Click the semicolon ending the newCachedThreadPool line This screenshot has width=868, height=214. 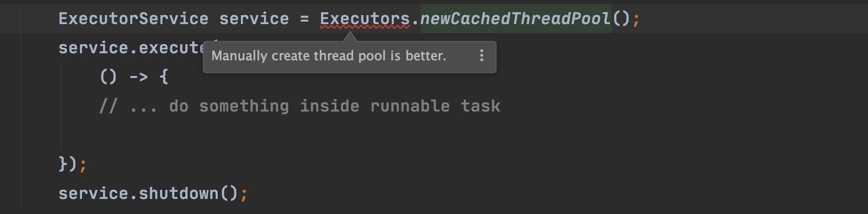[x=636, y=19]
